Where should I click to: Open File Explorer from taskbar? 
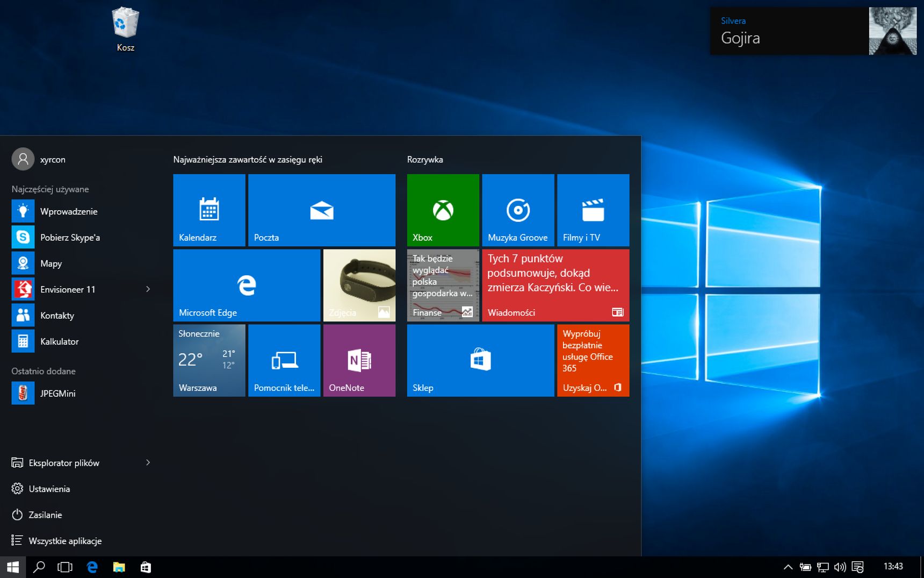click(119, 567)
